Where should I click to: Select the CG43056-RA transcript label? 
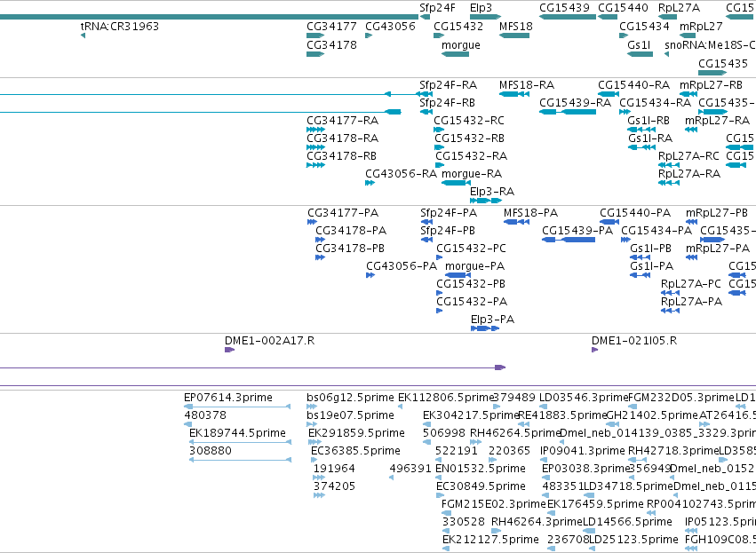[402, 174]
